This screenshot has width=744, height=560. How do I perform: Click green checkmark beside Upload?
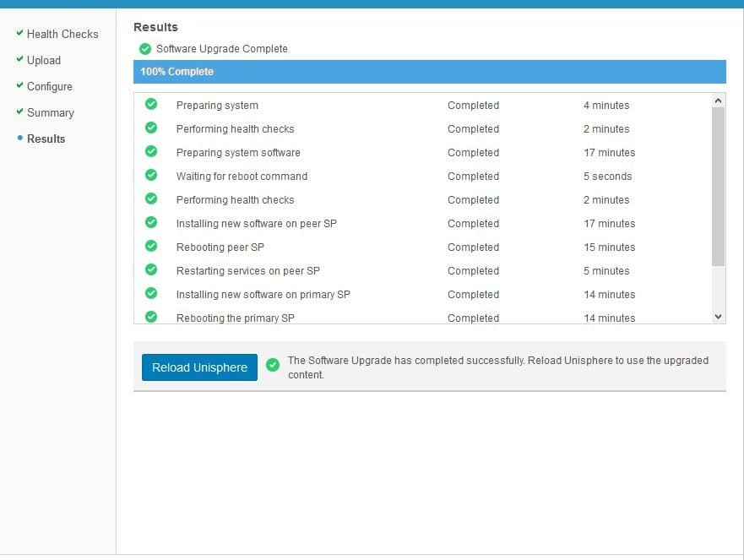pos(19,59)
